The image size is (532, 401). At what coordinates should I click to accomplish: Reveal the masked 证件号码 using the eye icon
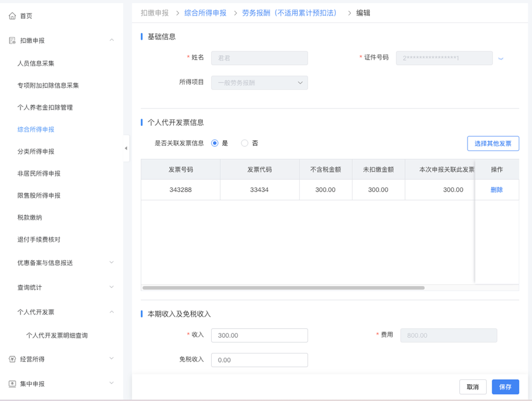tap(501, 58)
